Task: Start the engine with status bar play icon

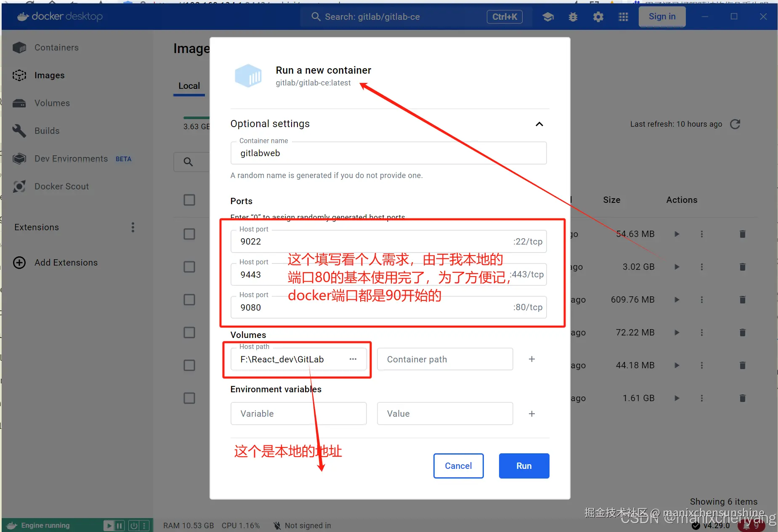Action: coord(109,525)
